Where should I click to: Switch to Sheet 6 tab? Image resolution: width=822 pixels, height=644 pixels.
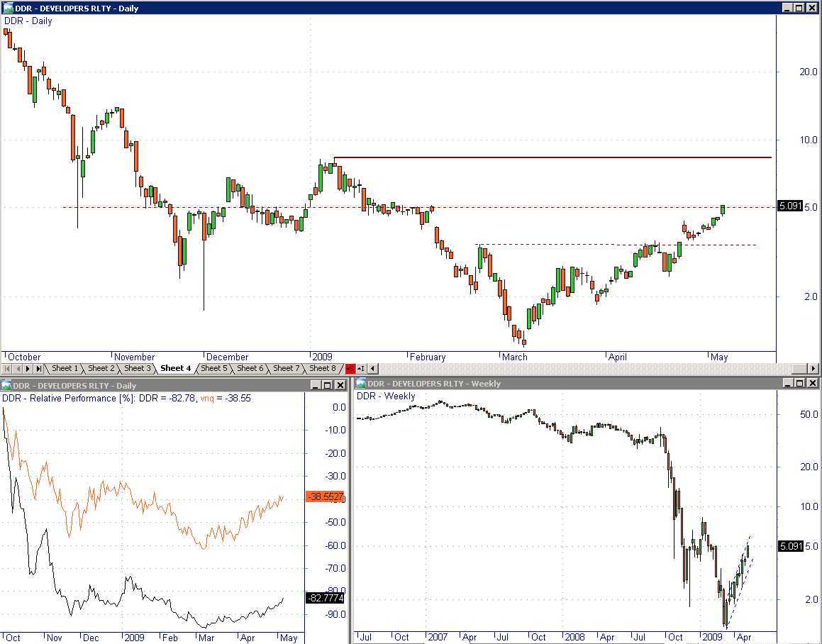point(250,368)
